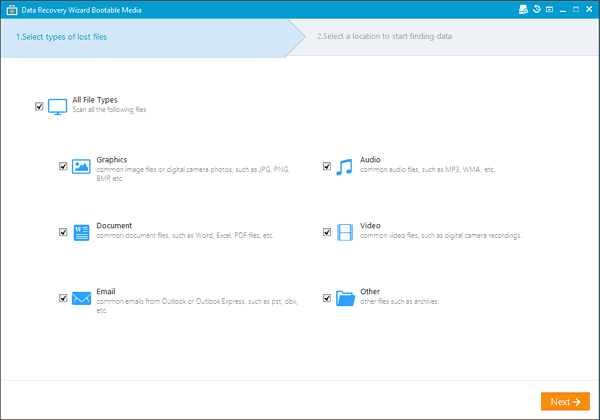Image resolution: width=600 pixels, height=420 pixels.
Task: Toggle the Video checkbox
Action: (327, 232)
